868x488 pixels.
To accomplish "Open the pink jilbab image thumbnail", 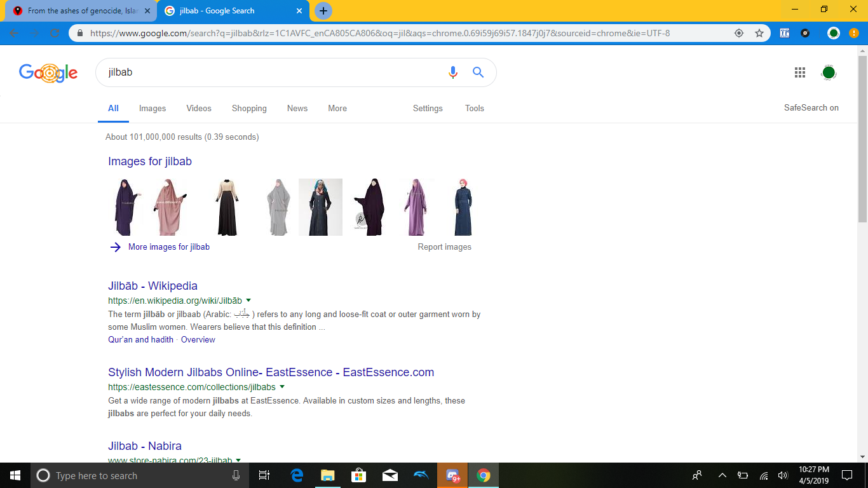I will [171, 207].
